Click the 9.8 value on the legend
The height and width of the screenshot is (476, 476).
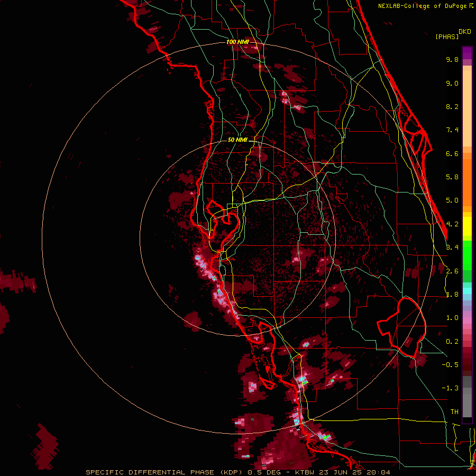point(452,59)
